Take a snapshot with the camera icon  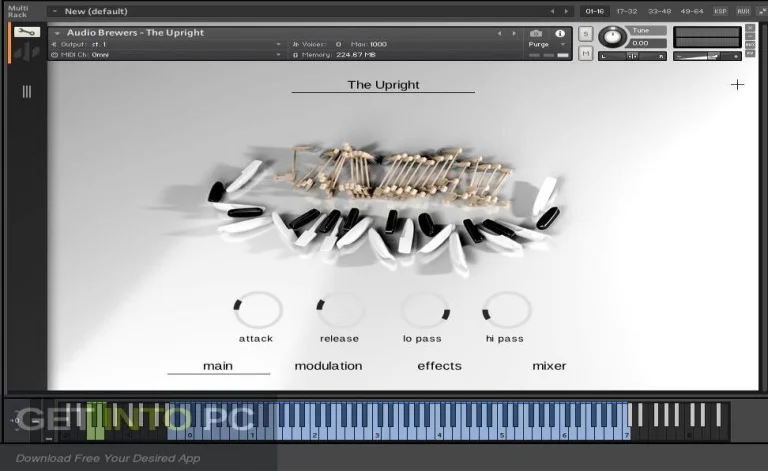pyautogui.click(x=536, y=33)
